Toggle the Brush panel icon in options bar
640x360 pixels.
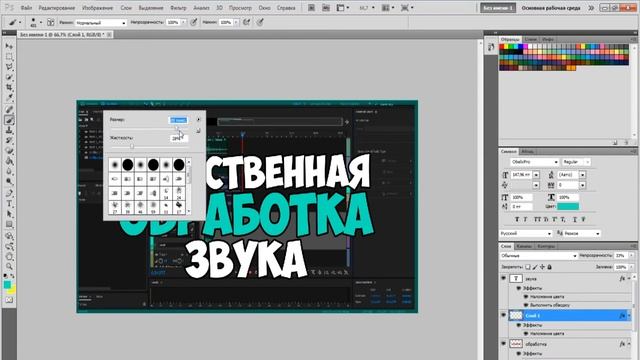tap(51, 22)
